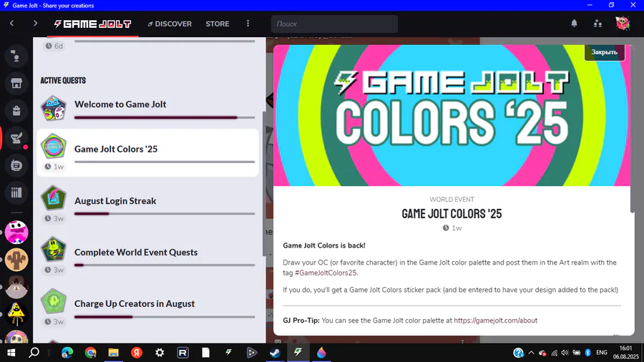The width and height of the screenshot is (644, 362).
Task: Click the Welcome to Game Jolt quest badge
Action: [54, 108]
